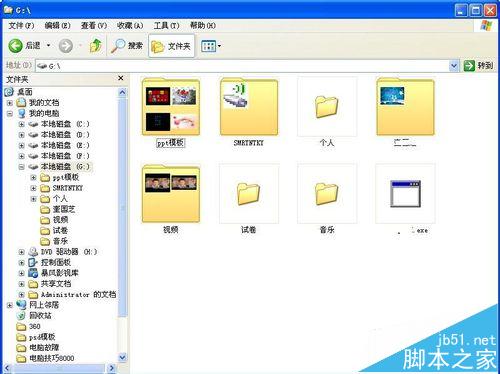
Task: Expand 个人 node in the tree
Action: tap(33, 199)
